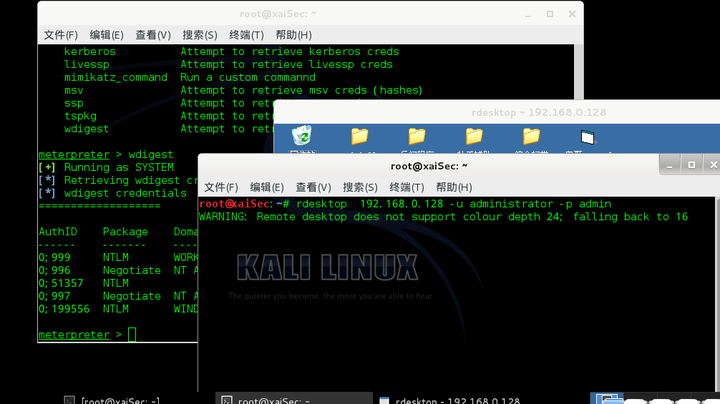Screen dimensions: 720x404
Task: Click 'wdigest credentials' heading line
Action: point(112,193)
